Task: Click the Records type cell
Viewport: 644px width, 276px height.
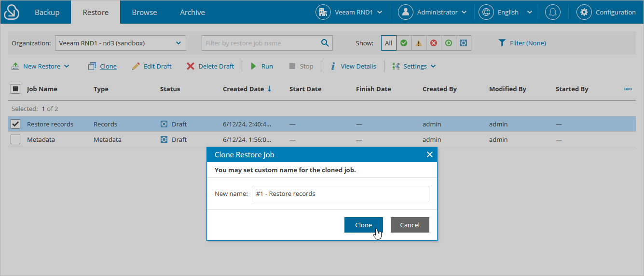Action: coord(105,124)
